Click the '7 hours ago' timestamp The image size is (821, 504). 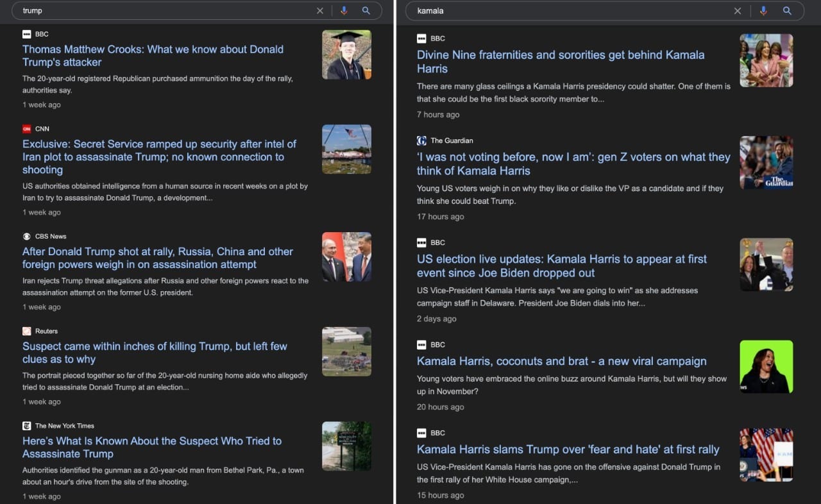click(438, 115)
